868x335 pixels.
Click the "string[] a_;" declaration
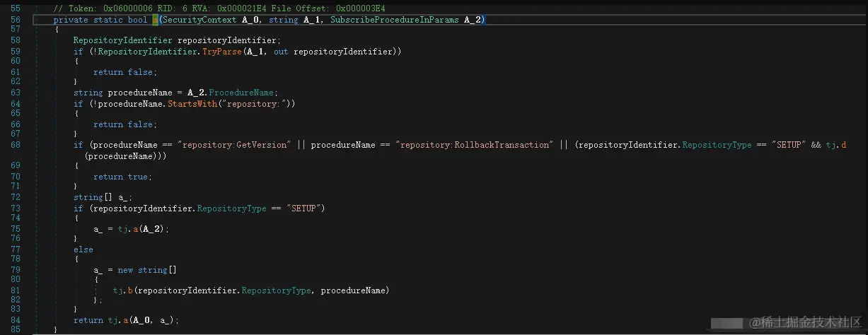[103, 197]
